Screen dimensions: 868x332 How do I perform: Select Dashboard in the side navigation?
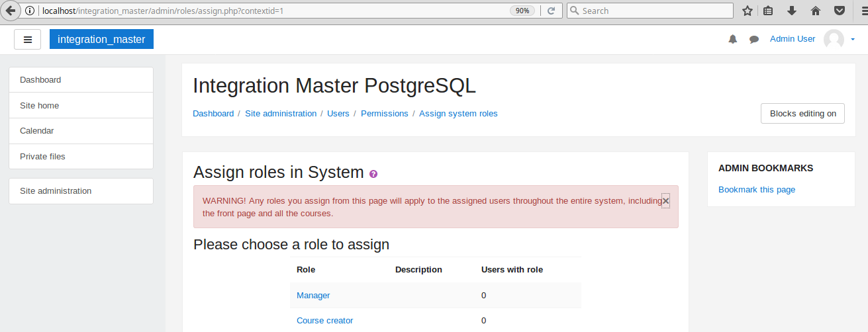(81, 80)
